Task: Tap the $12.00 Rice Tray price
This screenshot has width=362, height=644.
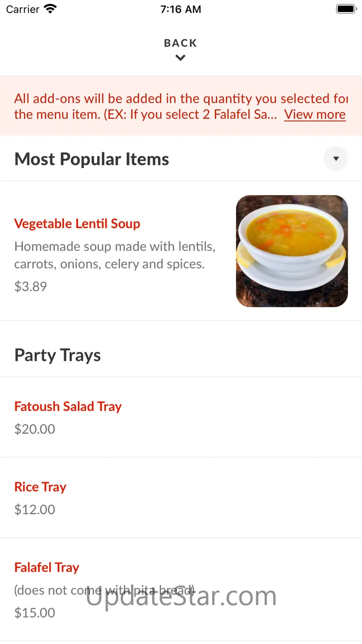Action: click(x=35, y=510)
